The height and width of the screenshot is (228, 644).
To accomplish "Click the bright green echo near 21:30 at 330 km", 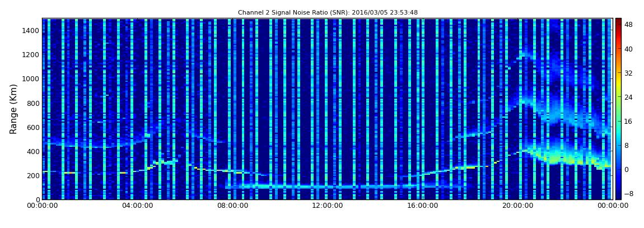I will point(554,160).
